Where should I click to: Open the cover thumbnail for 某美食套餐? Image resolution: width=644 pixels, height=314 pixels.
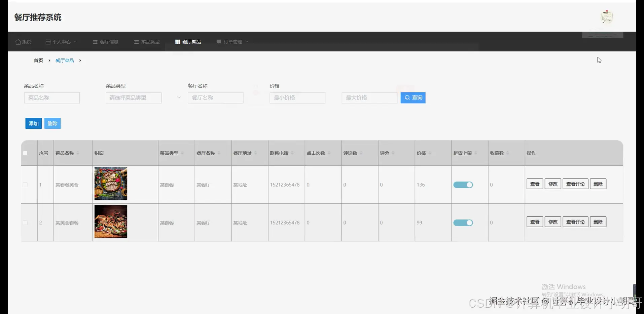point(111,222)
